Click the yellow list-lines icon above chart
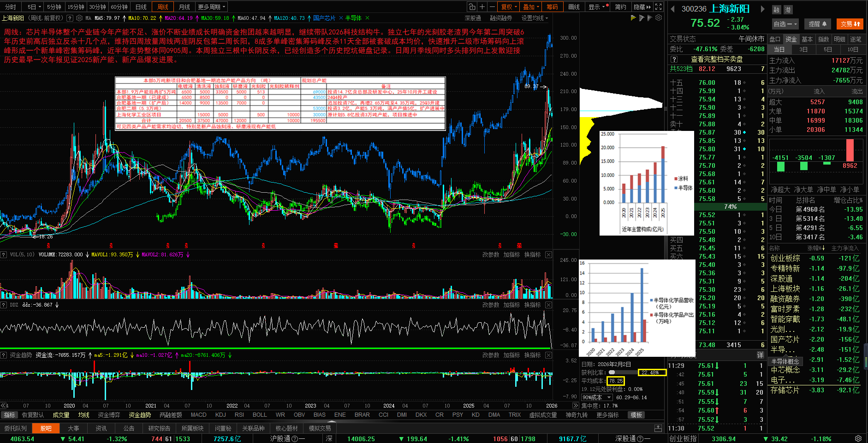Viewport: 868px width, 443px height. [633, 18]
